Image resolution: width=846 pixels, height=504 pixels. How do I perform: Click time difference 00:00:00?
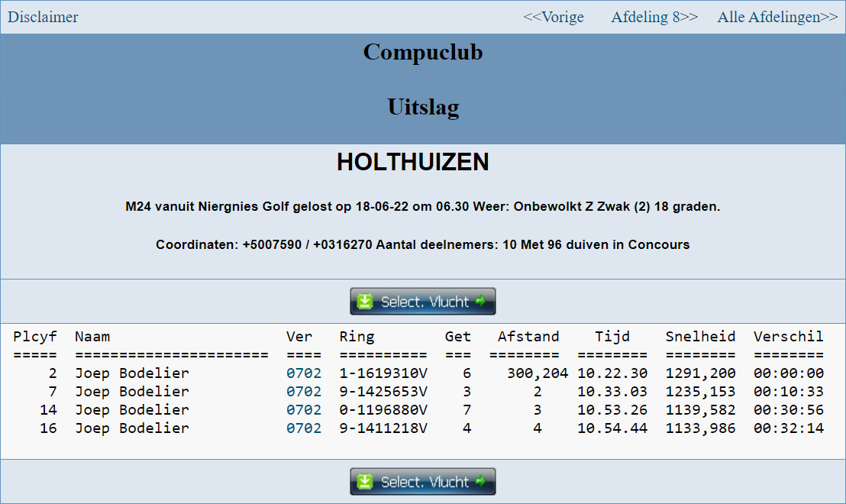tap(788, 373)
